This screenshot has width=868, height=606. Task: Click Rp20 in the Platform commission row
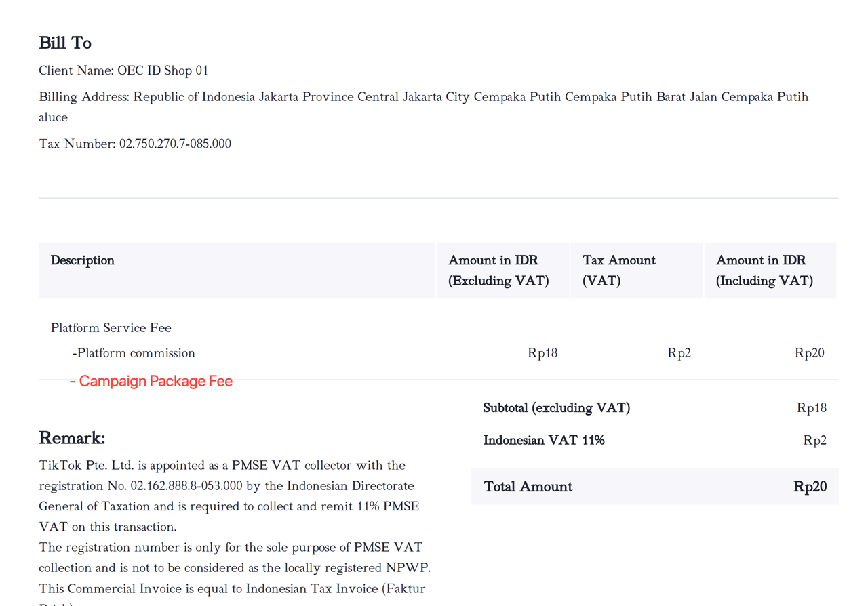coord(810,353)
